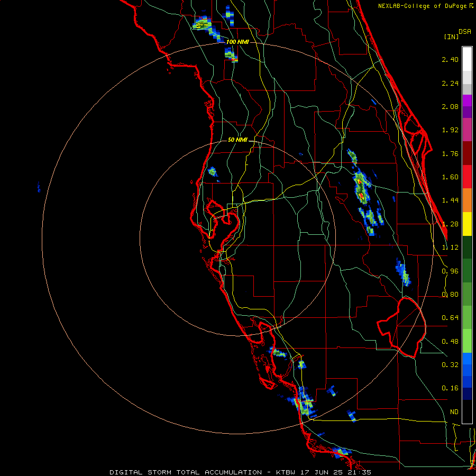476x476 pixels.
Task: Click the 1.92 legend value
Action: (x=450, y=130)
